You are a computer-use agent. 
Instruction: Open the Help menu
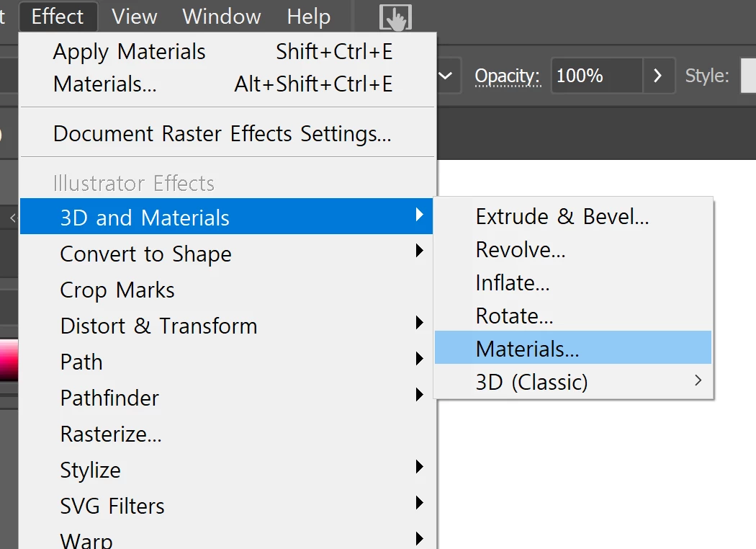[309, 17]
